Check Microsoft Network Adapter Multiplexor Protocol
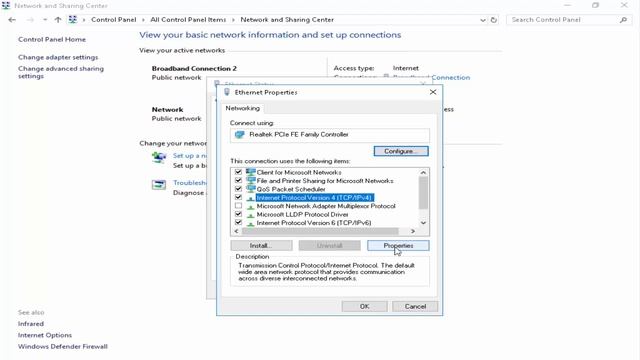640x360 pixels. tap(238, 206)
